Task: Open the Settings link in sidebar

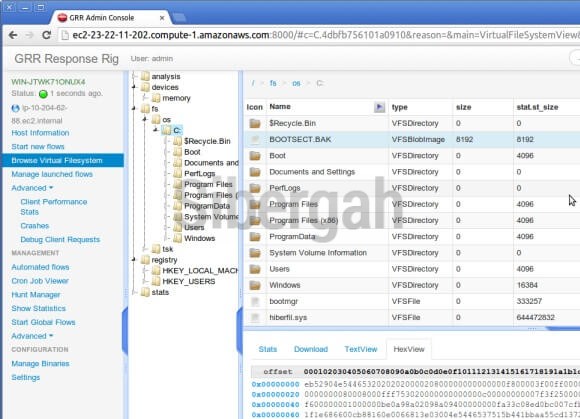Action: [x=26, y=378]
